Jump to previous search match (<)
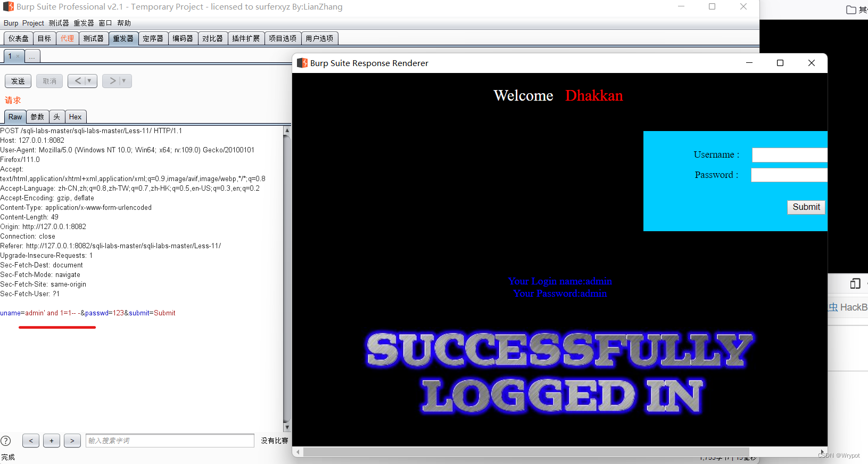The height and width of the screenshot is (464, 868). point(31,441)
